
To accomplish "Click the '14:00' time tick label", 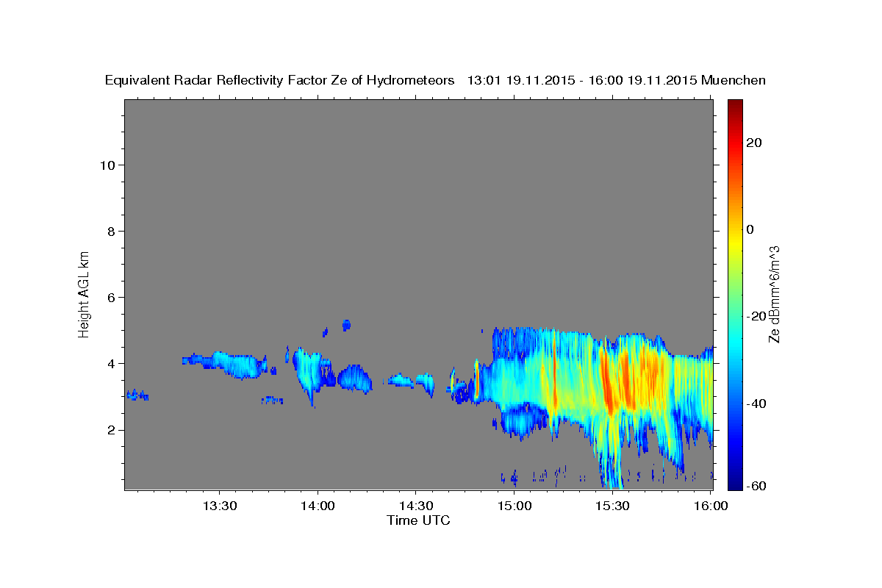I will (x=318, y=506).
